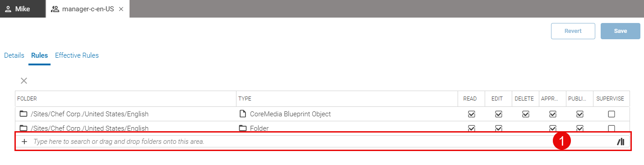Click the user icon on Mike tab
This screenshot has width=644, height=165.
pyautogui.click(x=8, y=9)
